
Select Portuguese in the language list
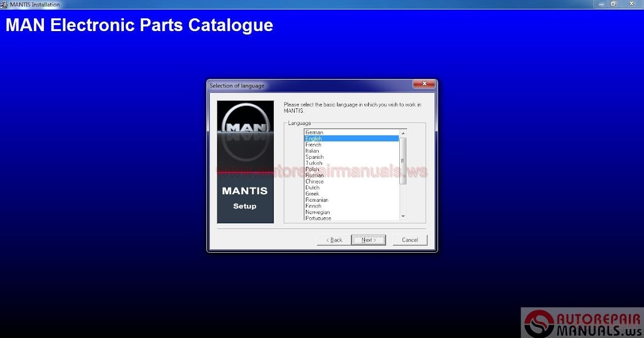tap(352, 218)
